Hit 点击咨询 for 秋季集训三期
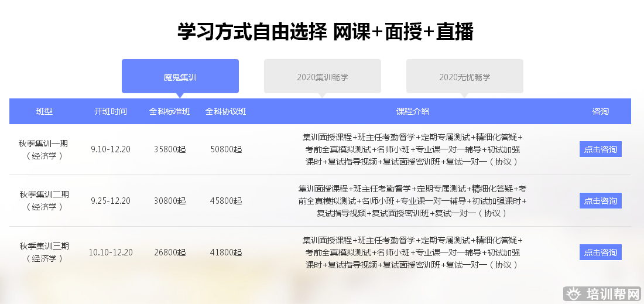 (x=600, y=252)
